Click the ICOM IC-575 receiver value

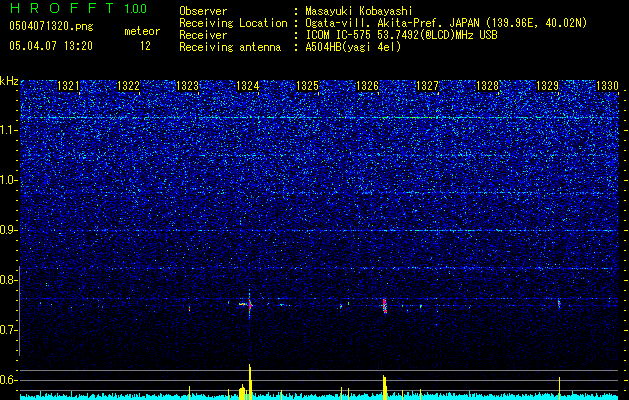[401, 35]
